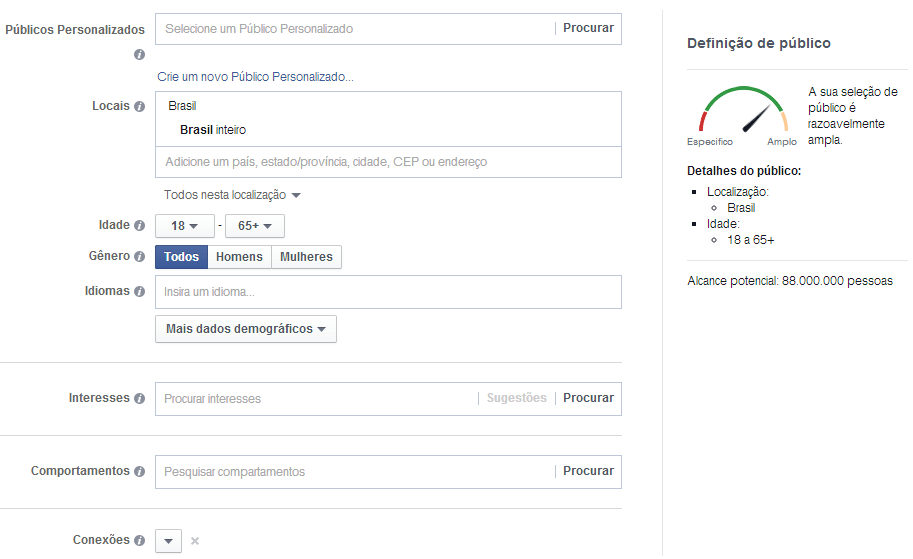Click info icon next to Idiomas
The width and height of the screenshot is (913, 559).
(140, 292)
